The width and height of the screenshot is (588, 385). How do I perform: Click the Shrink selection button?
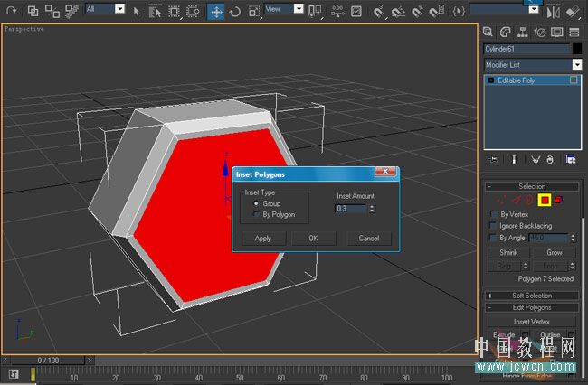(x=508, y=253)
